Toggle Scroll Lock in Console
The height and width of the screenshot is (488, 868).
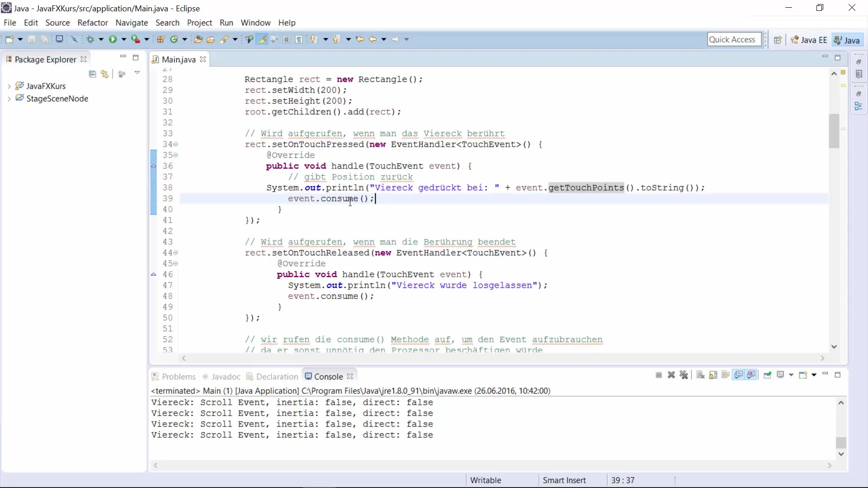[x=713, y=375]
